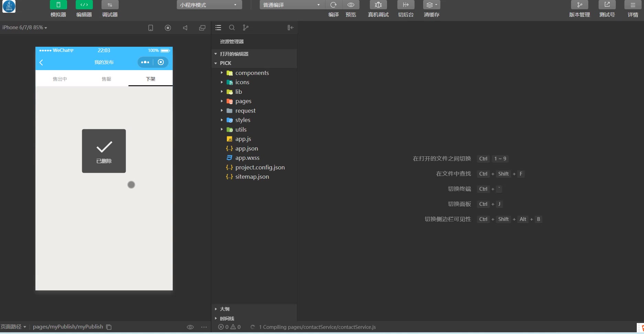Toggle the simulator mute speaker icon
The image size is (644, 334).
click(x=185, y=28)
